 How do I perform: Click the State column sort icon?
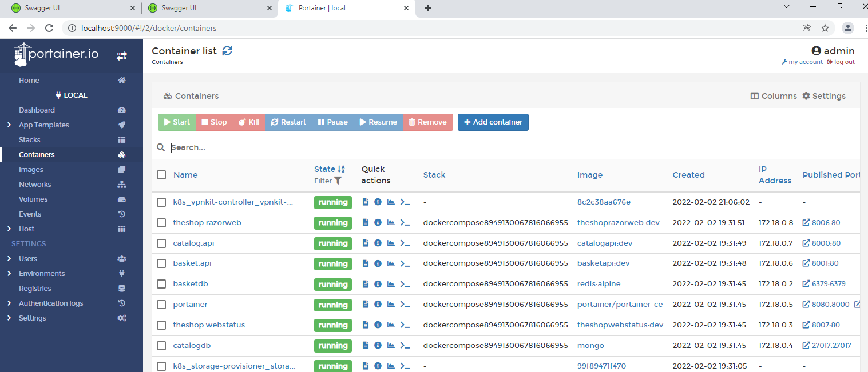coord(342,169)
